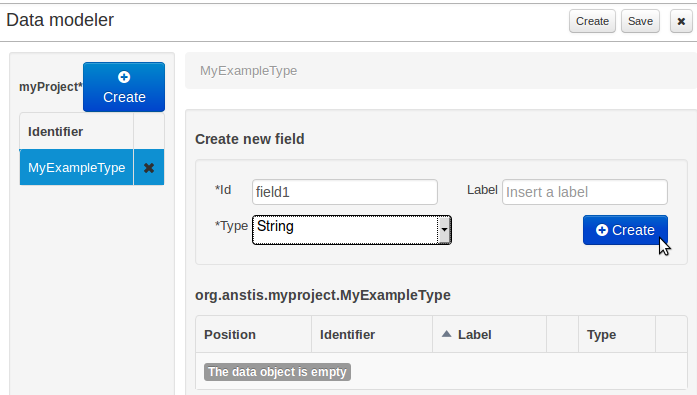
Task: Click the field Id input box
Action: [345, 192]
